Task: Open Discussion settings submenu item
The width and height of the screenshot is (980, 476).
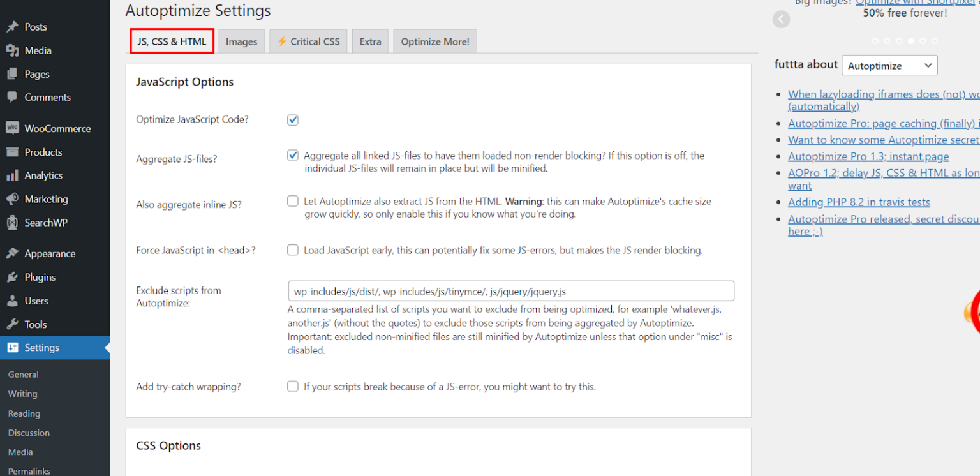Action: click(x=29, y=433)
